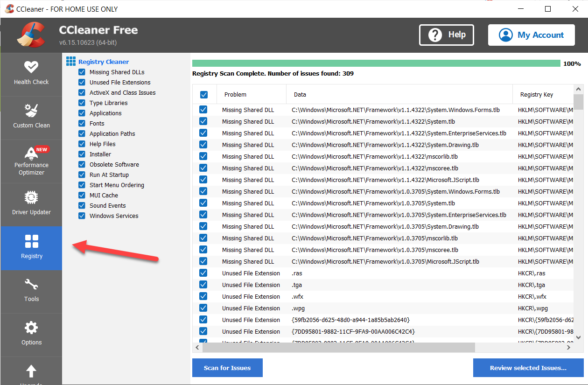Toggle the Applications checkbox
The width and height of the screenshot is (588, 385).
coord(82,113)
